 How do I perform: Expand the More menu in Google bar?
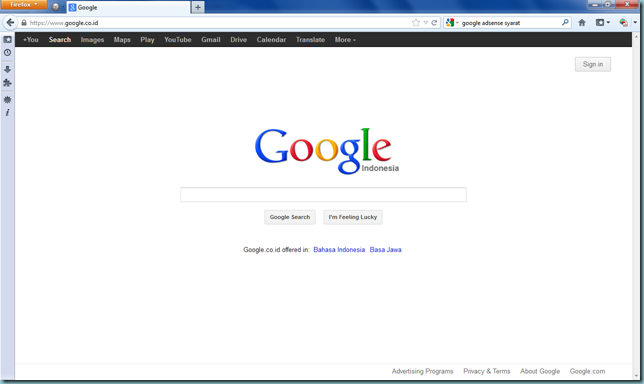pyautogui.click(x=345, y=40)
